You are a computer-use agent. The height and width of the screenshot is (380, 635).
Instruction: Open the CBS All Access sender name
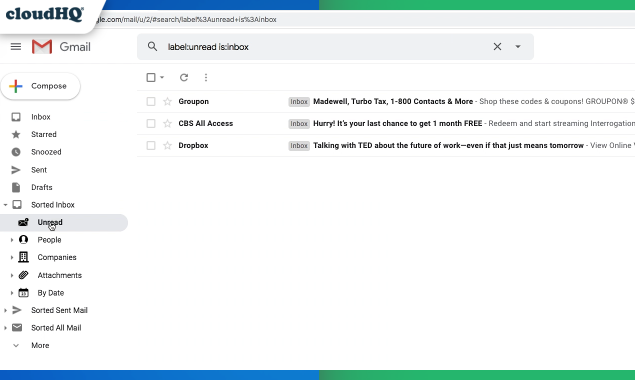[x=206, y=123]
